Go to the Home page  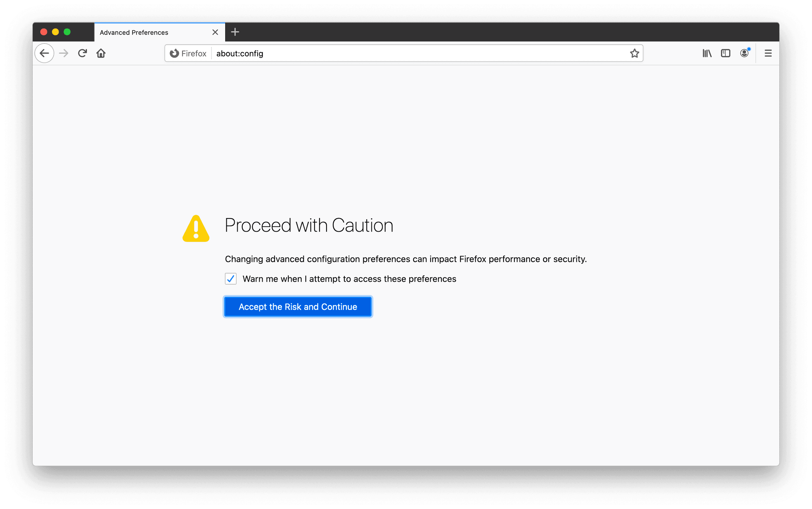[x=101, y=53]
